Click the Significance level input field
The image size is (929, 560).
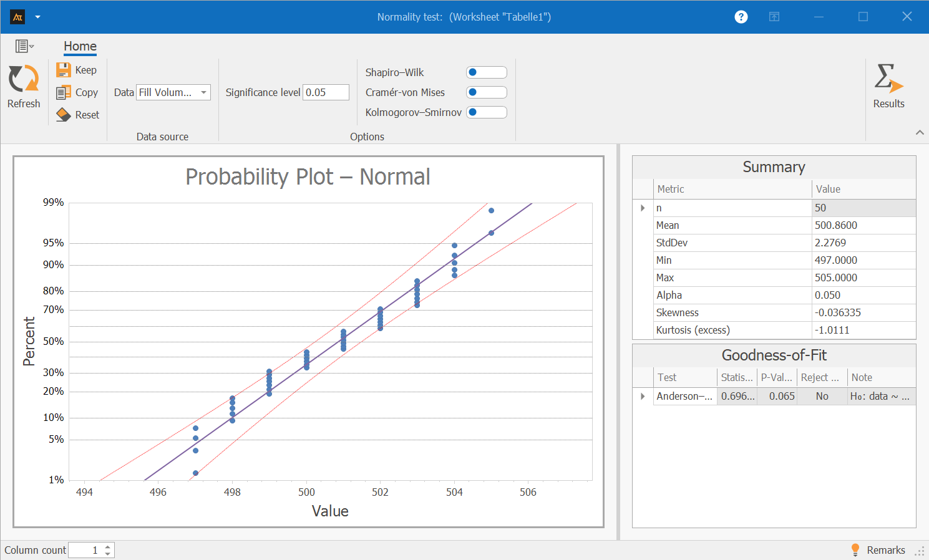point(325,92)
